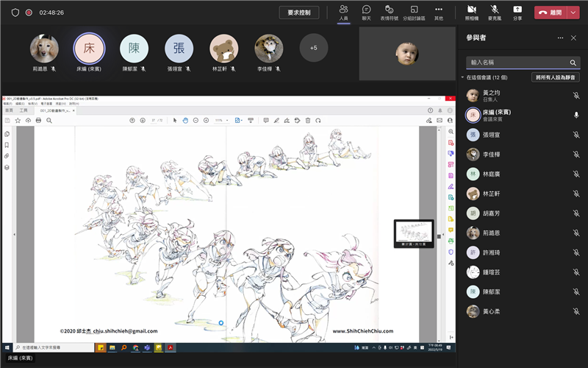588x368 pixels.
Task: Open more options in 參與者 panel header
Action: tap(561, 38)
